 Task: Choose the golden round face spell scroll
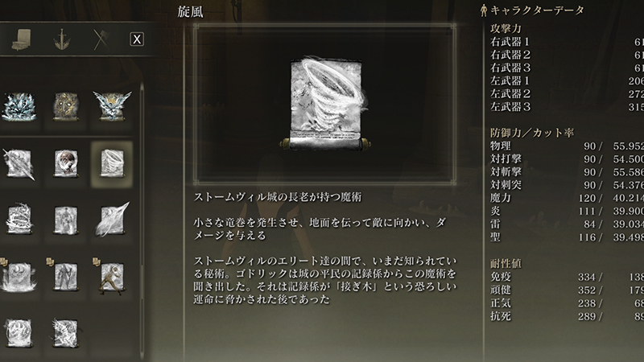66,107
